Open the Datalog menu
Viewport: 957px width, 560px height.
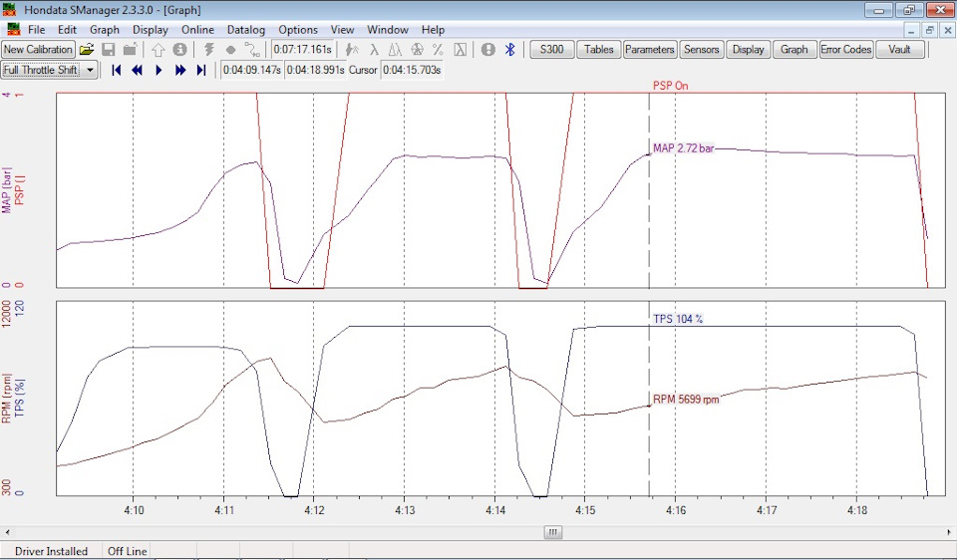point(246,29)
